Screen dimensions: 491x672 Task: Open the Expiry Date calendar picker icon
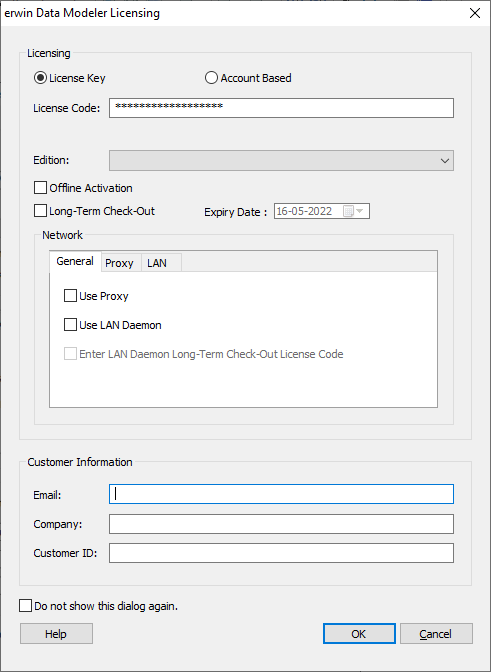pos(348,211)
